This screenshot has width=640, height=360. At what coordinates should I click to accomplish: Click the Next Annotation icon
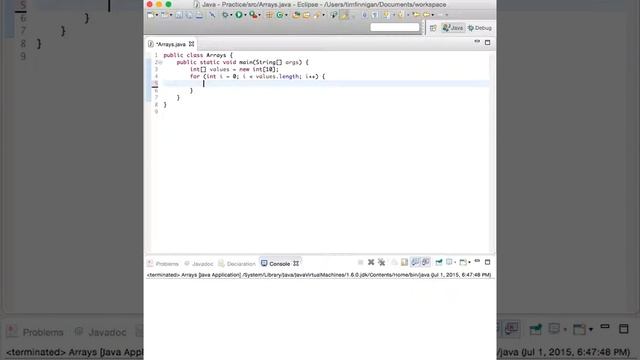pyautogui.click(x=386, y=15)
